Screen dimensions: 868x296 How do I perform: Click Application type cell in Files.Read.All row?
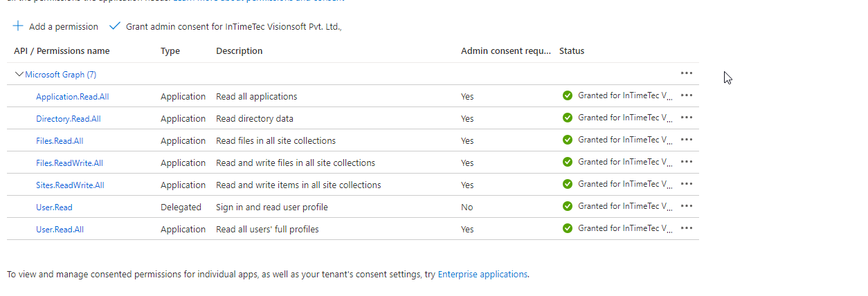point(183,141)
